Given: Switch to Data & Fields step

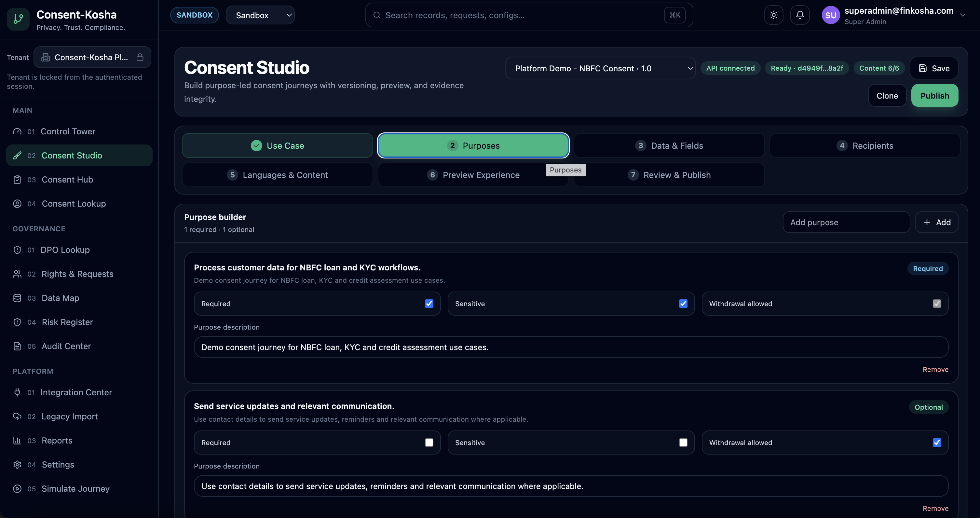Looking at the screenshot, I should click(669, 146).
